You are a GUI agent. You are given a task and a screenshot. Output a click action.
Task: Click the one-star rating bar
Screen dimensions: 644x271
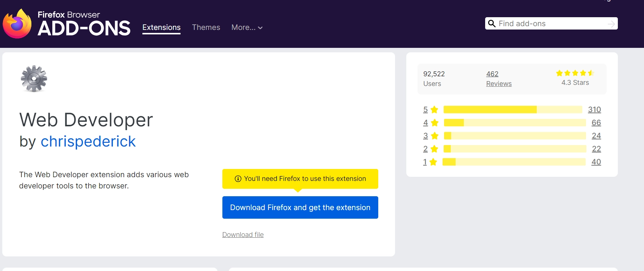pyautogui.click(x=514, y=162)
